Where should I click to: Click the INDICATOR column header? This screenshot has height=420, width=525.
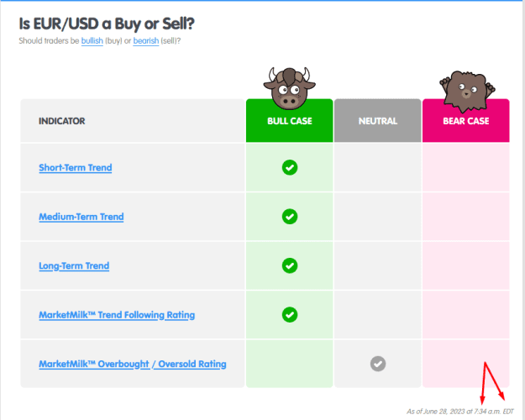pyautogui.click(x=62, y=121)
